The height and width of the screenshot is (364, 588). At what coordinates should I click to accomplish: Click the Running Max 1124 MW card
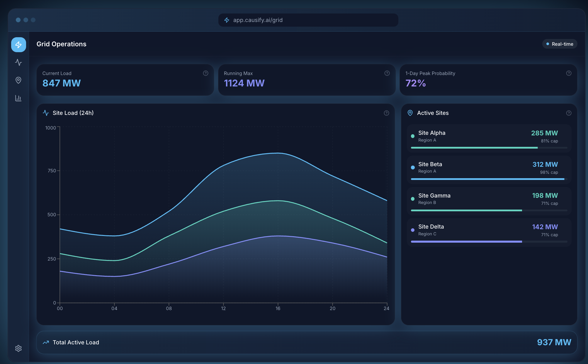pos(307,80)
